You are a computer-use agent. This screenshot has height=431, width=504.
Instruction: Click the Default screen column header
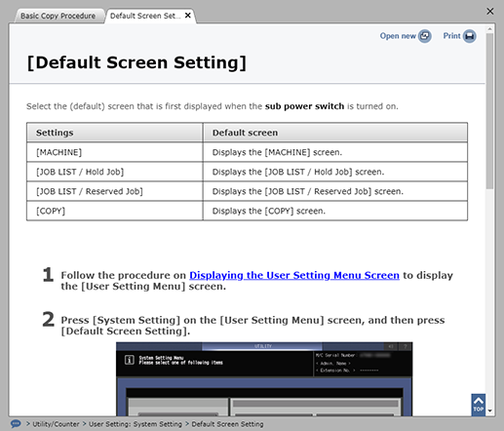point(335,133)
